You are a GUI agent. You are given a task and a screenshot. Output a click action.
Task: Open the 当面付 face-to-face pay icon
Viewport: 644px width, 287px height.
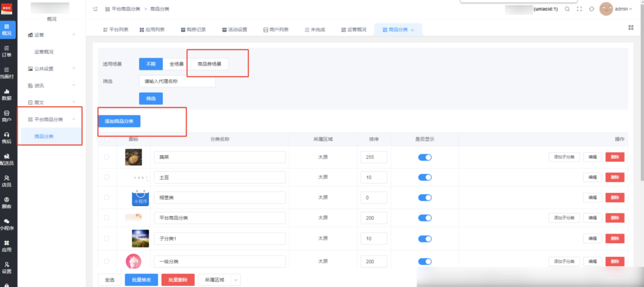pyautogui.click(x=6, y=73)
